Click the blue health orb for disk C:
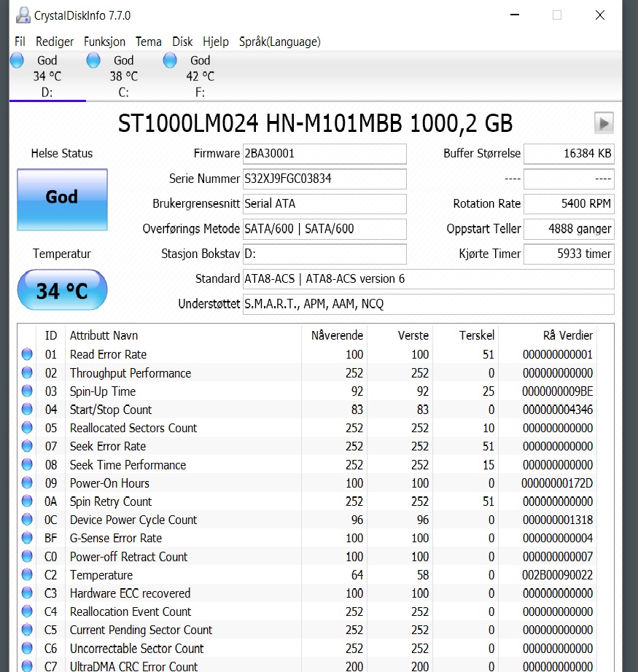The width and height of the screenshot is (638, 672). click(93, 60)
